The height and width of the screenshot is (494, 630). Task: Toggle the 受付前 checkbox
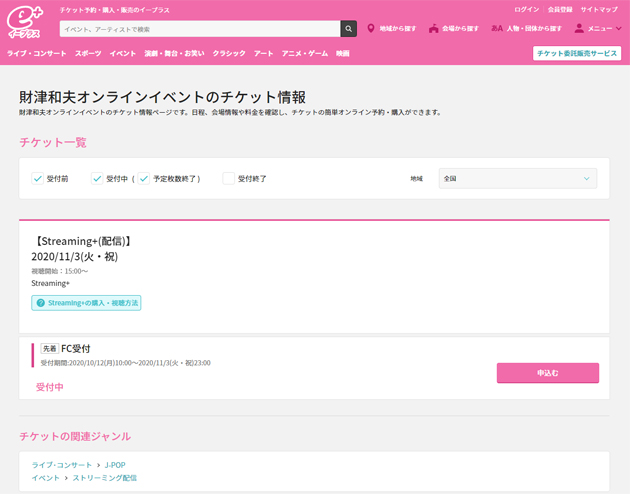coord(37,179)
